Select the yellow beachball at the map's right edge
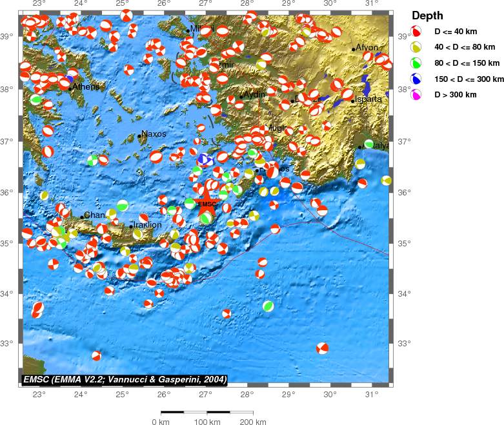 click(x=386, y=181)
